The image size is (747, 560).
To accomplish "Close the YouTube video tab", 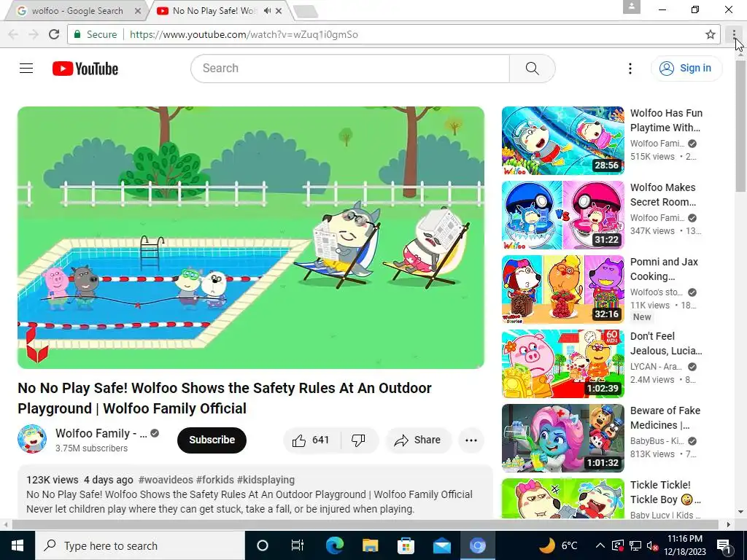I will click(x=279, y=10).
